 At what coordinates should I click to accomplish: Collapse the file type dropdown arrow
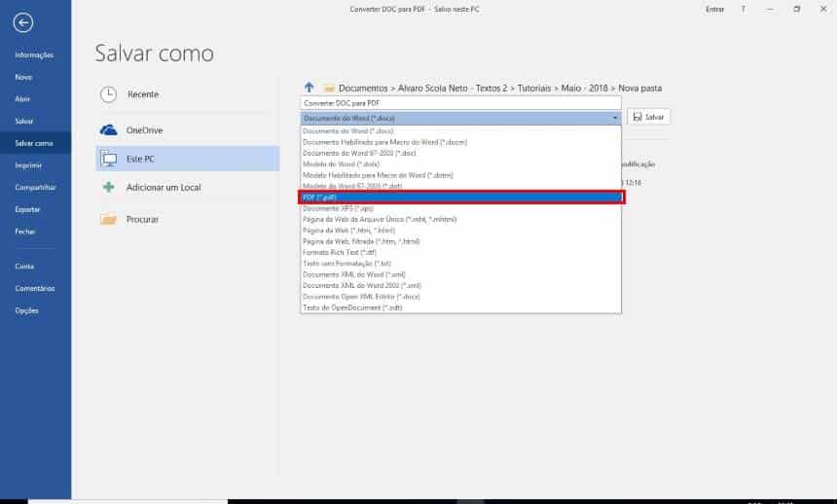[x=614, y=118]
